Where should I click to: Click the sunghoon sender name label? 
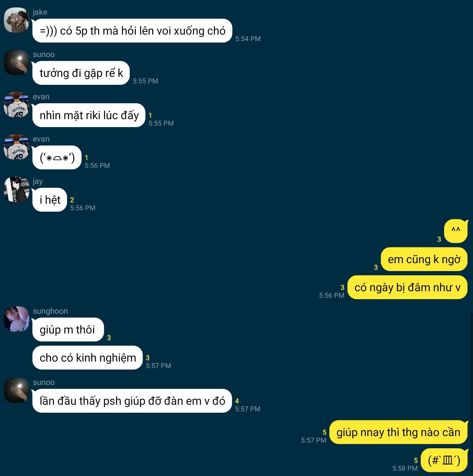[x=50, y=311]
